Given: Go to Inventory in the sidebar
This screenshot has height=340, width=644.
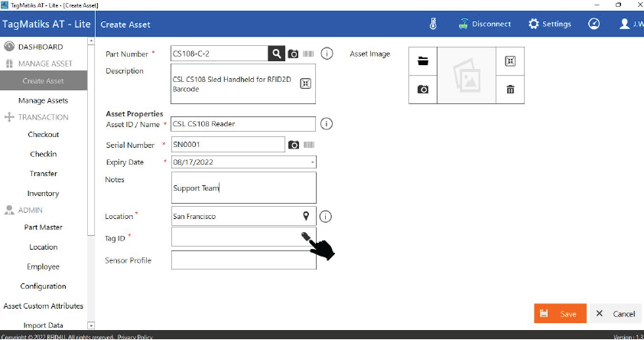Looking at the screenshot, I should coord(43,194).
